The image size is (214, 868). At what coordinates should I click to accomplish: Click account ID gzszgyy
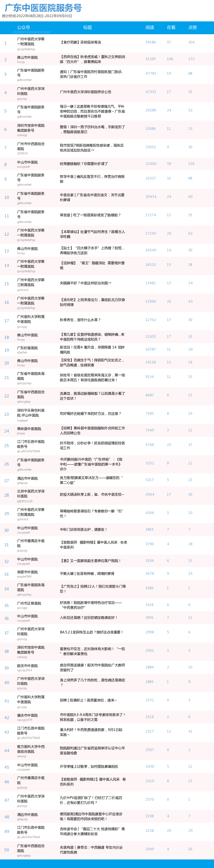coord(22,608)
